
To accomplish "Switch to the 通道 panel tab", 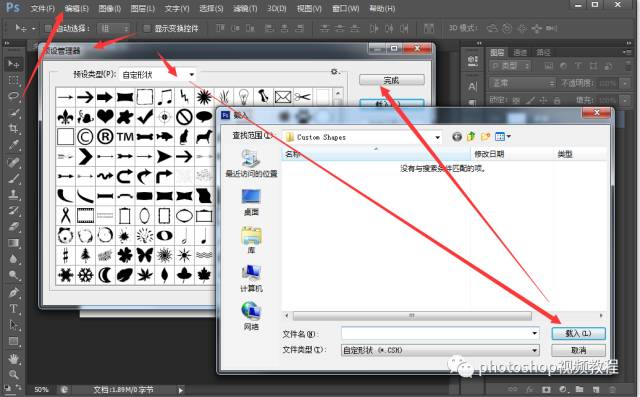I will (520, 52).
